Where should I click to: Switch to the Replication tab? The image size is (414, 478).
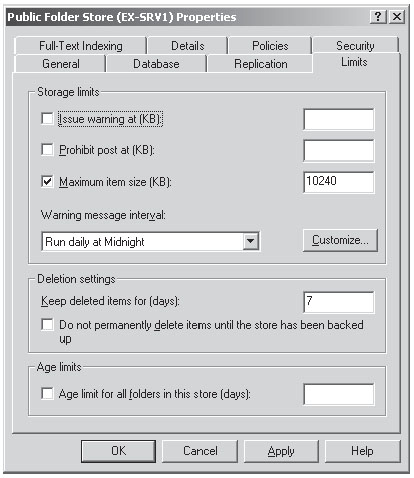tap(261, 64)
